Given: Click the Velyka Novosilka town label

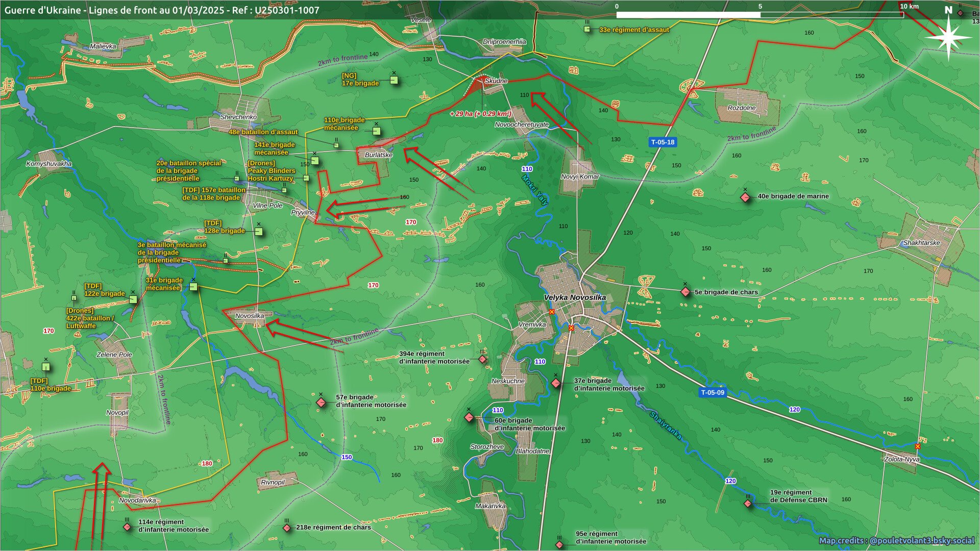Looking at the screenshot, I should [575, 297].
